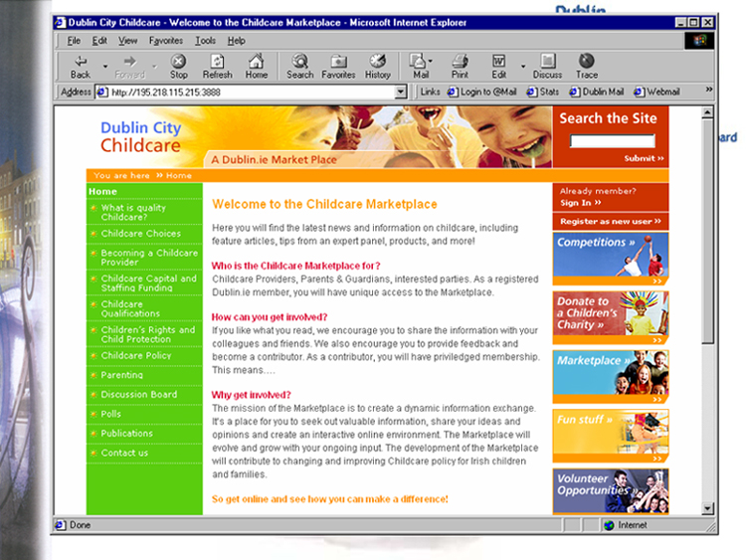Image resolution: width=746 pixels, height=560 pixels.
Task: Print the page with Print icon
Action: tap(460, 62)
